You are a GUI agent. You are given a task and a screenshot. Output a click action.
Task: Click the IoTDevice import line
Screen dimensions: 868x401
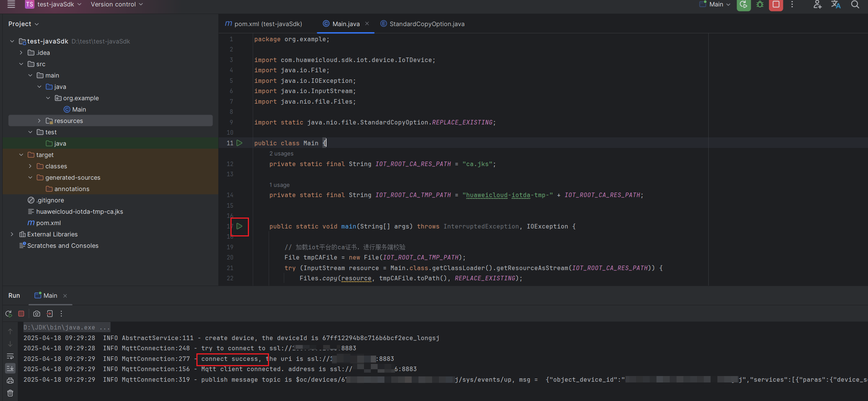(x=345, y=60)
